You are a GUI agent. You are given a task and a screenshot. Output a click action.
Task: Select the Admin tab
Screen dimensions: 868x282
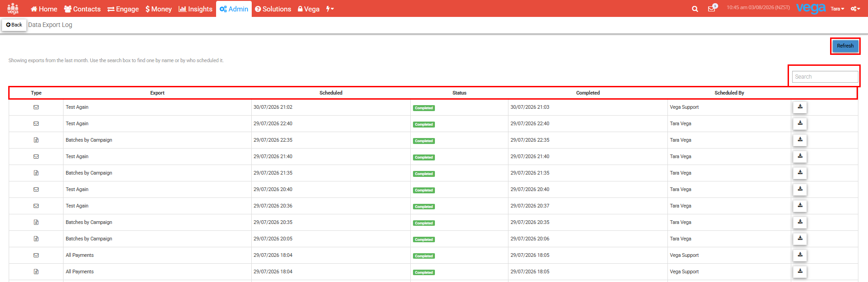pos(234,9)
